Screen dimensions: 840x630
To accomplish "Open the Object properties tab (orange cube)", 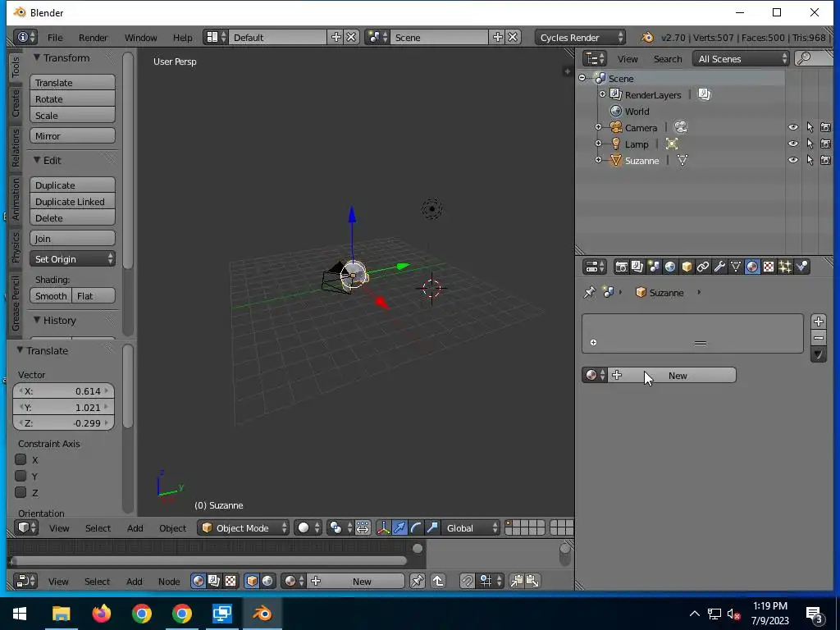I will pos(687,267).
